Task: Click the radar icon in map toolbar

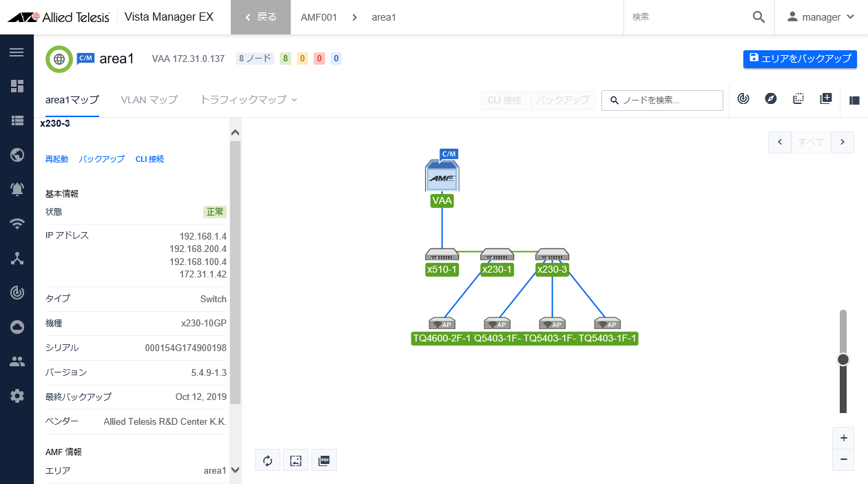Action: click(743, 99)
